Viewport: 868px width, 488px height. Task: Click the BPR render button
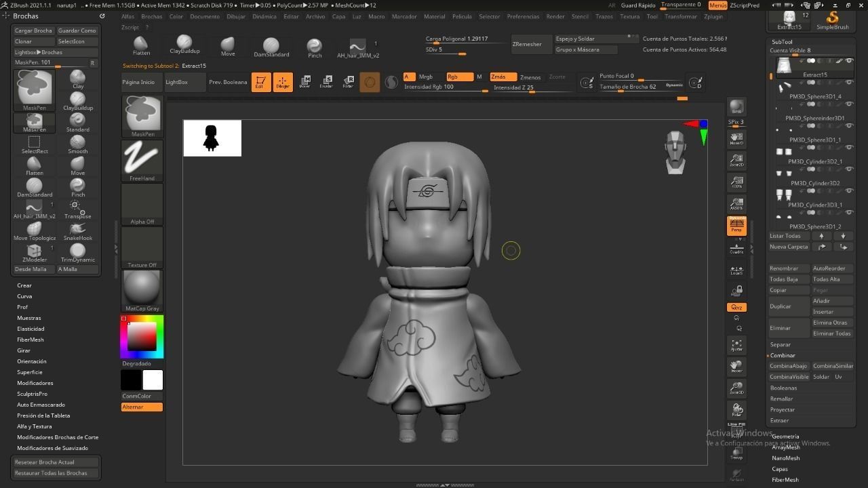736,107
